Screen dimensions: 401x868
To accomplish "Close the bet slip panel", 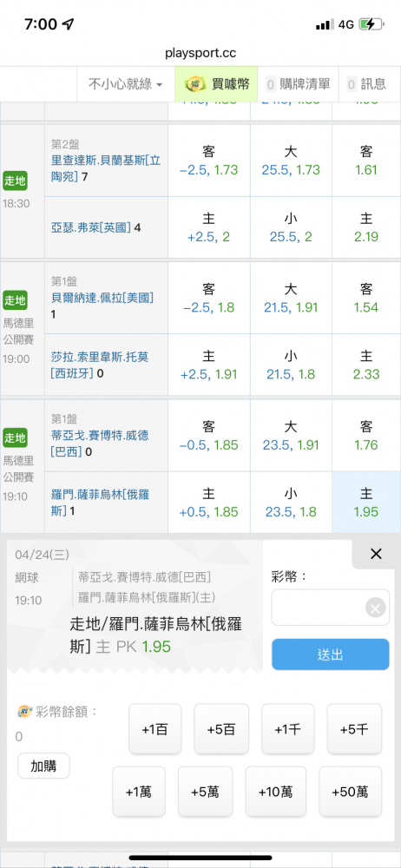I will coord(376,554).
